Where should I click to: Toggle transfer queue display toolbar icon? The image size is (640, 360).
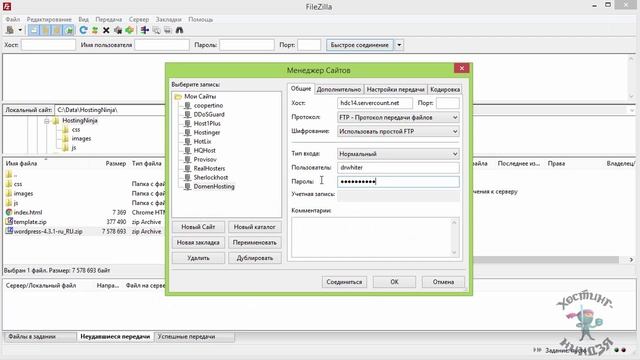click(x=69, y=30)
